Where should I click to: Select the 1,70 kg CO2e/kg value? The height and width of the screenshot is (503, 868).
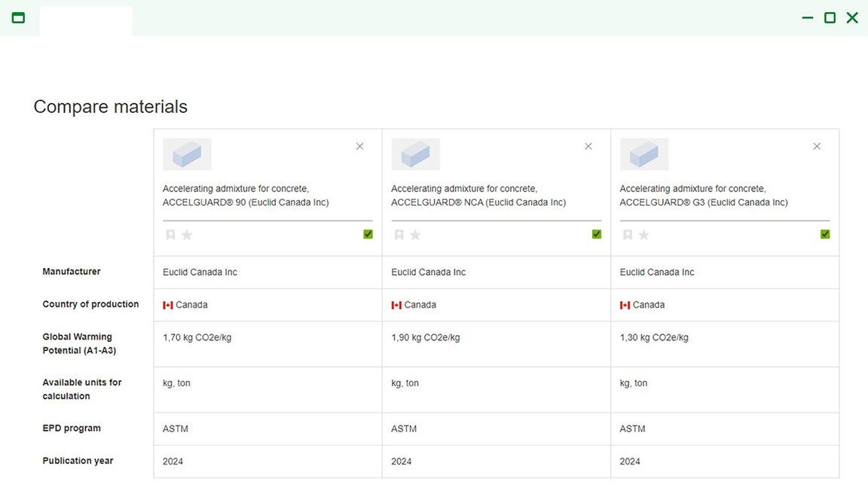pos(197,337)
